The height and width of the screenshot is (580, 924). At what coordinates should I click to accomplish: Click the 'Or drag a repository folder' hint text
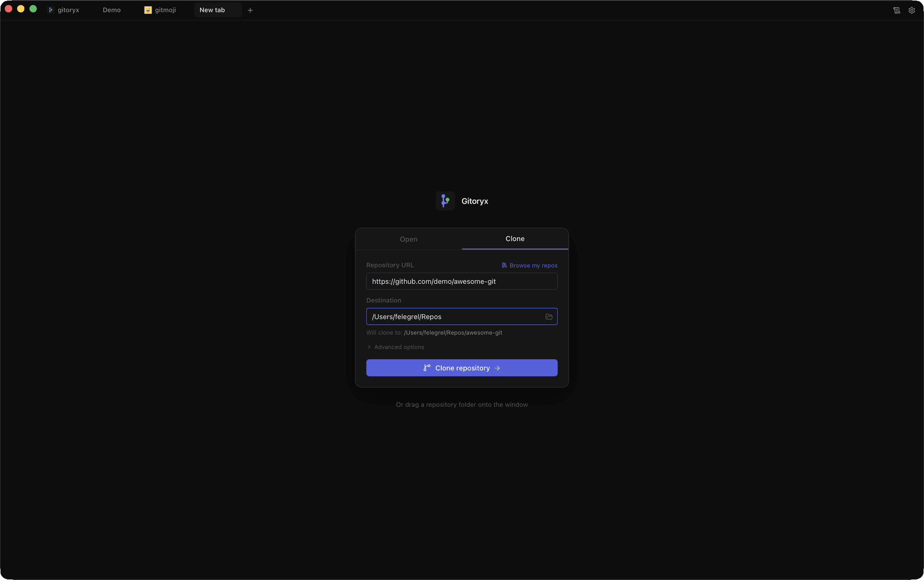click(462, 405)
